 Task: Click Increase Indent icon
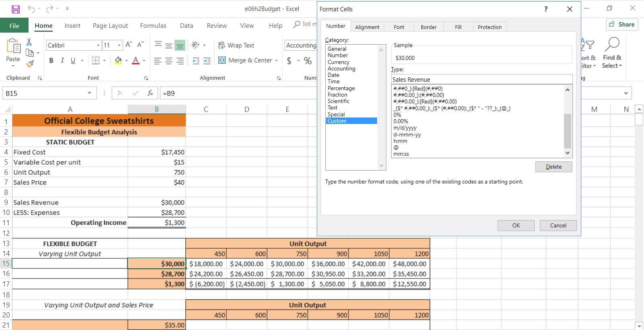[x=207, y=61]
